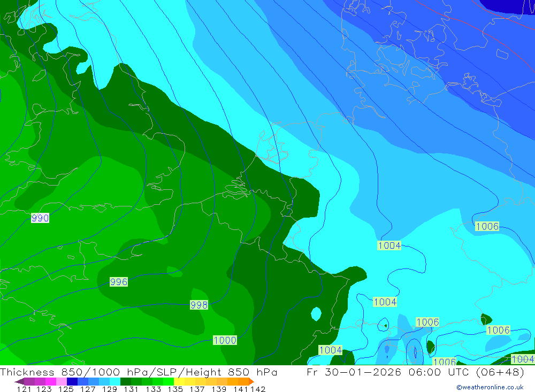This screenshot has width=535, height=392.
Task: Click the legend value 131
Action: (131, 389)
